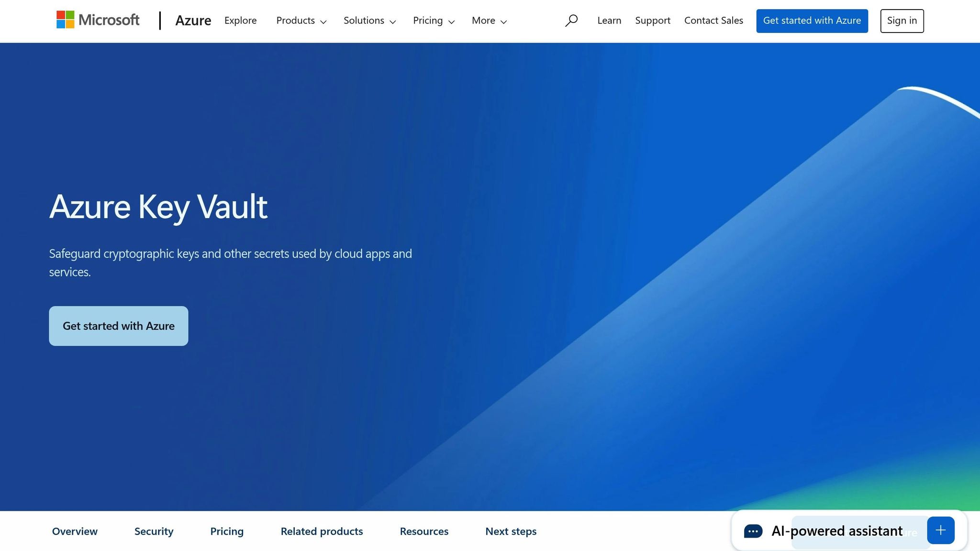The width and height of the screenshot is (980, 551).
Task: Open the Related products section
Action: pos(322,531)
